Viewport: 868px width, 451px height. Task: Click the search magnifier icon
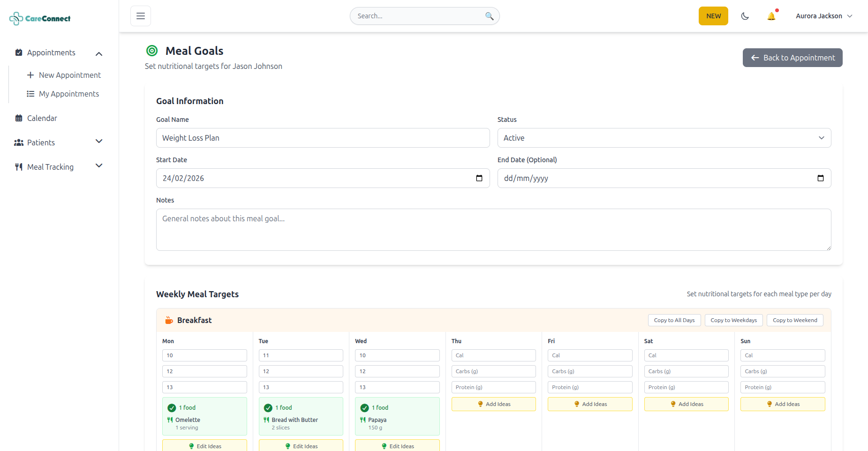(x=489, y=16)
